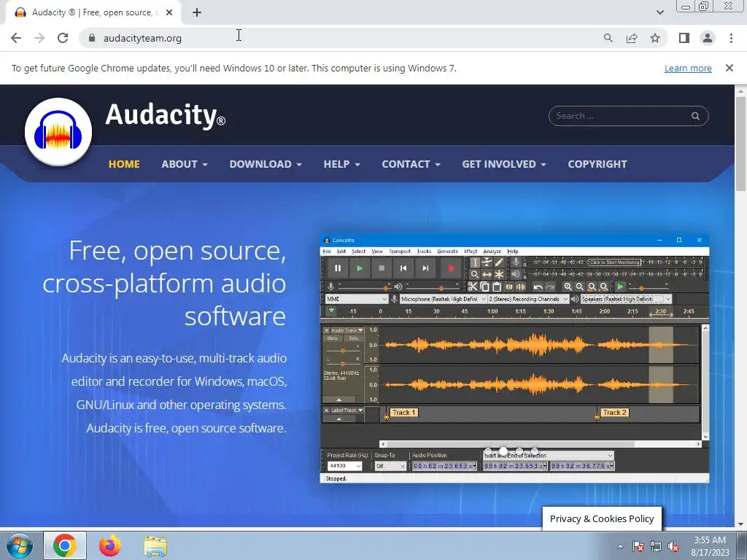Screen dimensions: 747x560
Task: Expand the GET INVOLVED dropdown menu
Action: 503,164
